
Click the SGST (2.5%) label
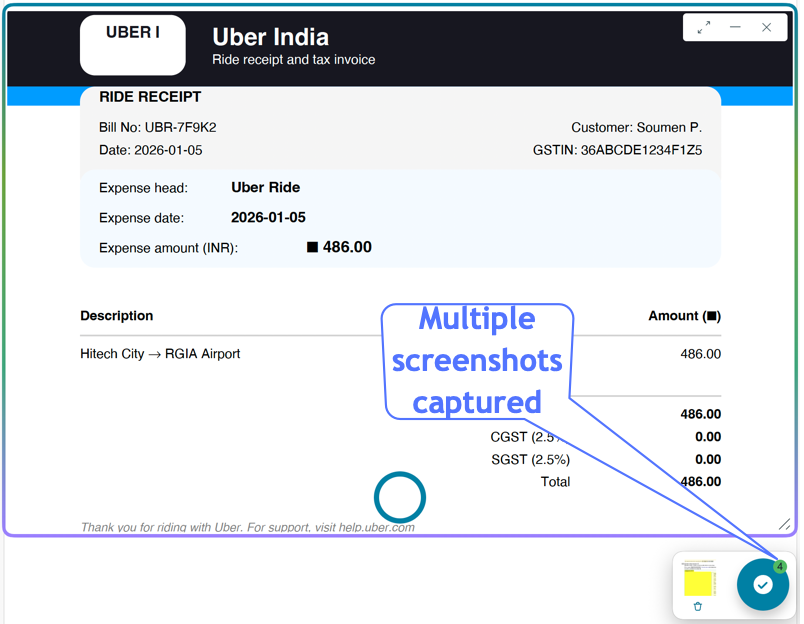coord(530,459)
